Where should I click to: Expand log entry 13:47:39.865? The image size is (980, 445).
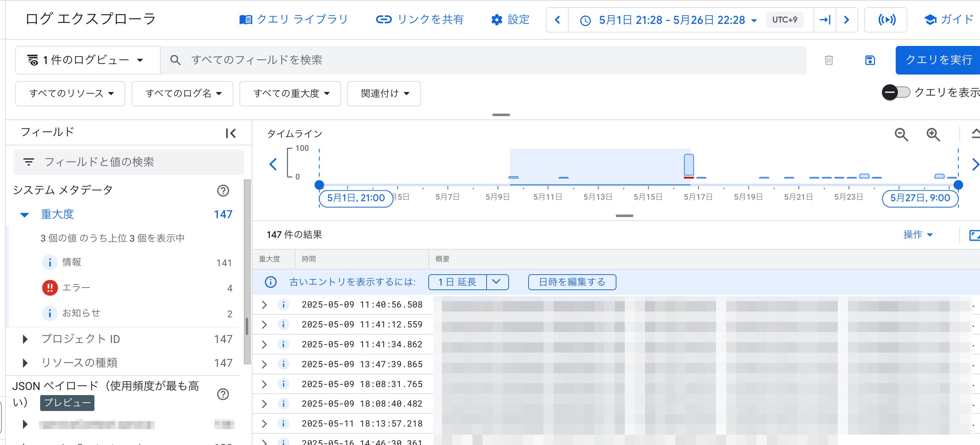[x=264, y=364]
